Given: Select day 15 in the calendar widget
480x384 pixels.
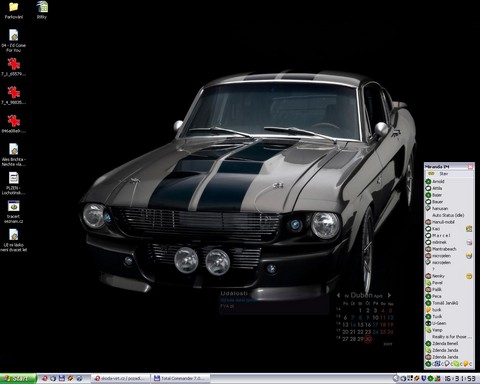Looking at the screenshot, I should pos(360,324).
